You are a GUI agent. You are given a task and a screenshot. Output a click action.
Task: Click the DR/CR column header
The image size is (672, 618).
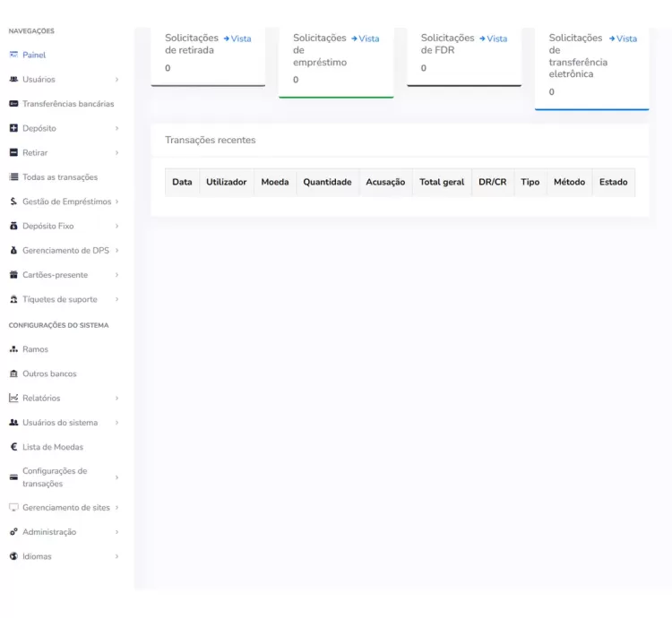493,182
